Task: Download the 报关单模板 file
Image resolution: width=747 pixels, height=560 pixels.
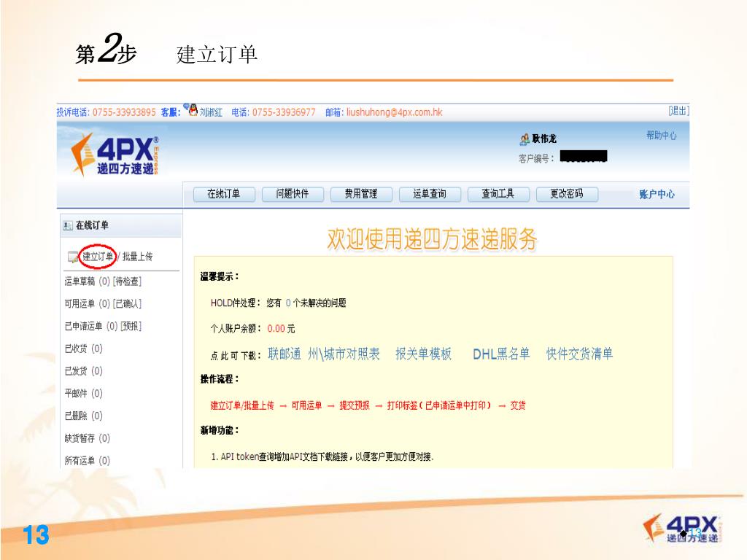Action: click(x=424, y=354)
